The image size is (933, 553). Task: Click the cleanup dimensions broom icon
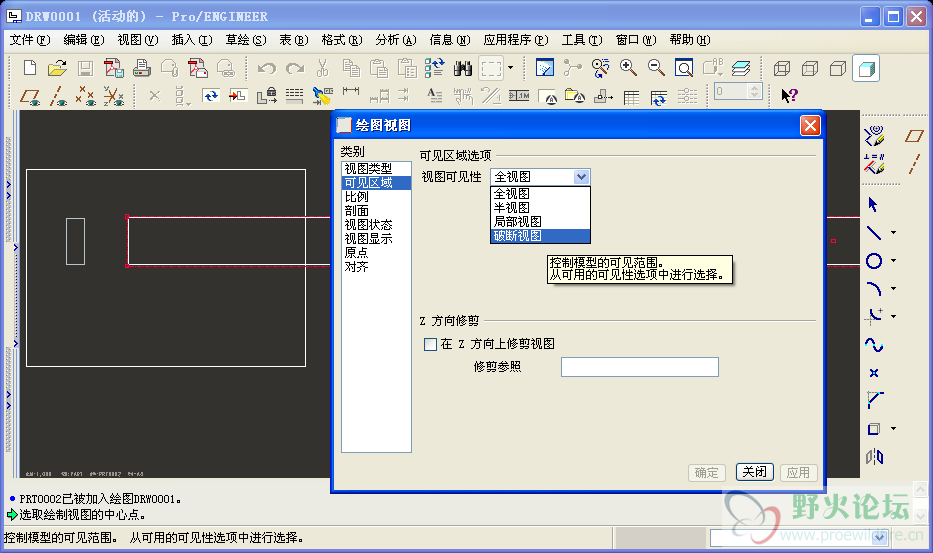coord(322,95)
